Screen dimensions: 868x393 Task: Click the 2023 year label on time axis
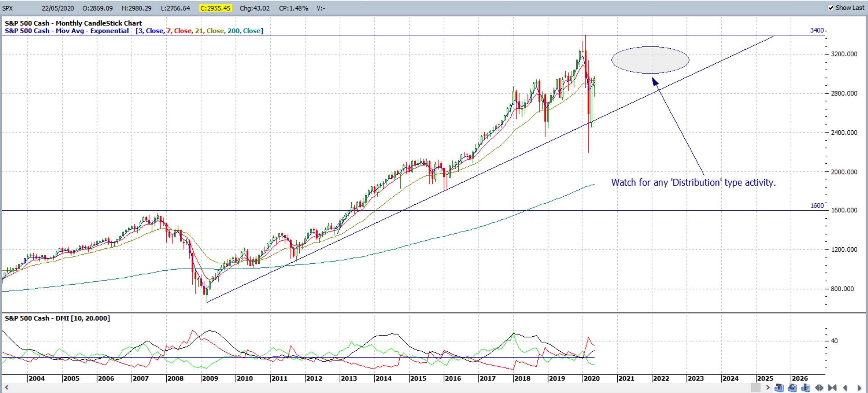696,378
